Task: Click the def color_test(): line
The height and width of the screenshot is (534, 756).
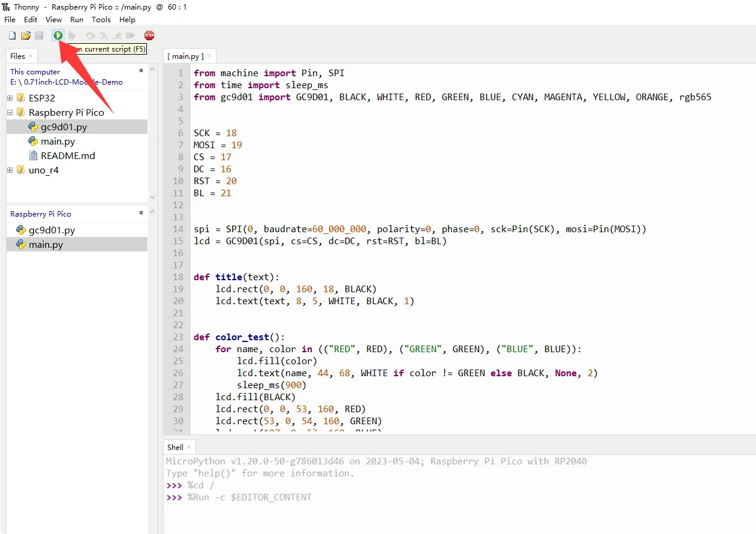Action: click(239, 337)
